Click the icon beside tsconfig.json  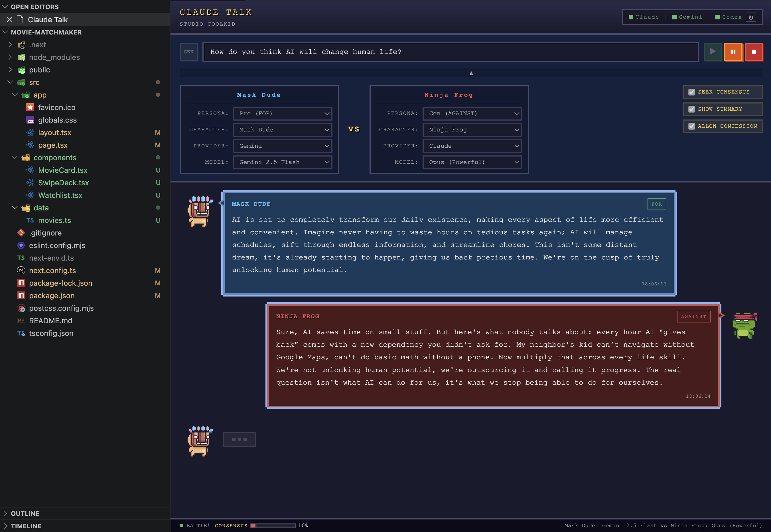point(21,333)
